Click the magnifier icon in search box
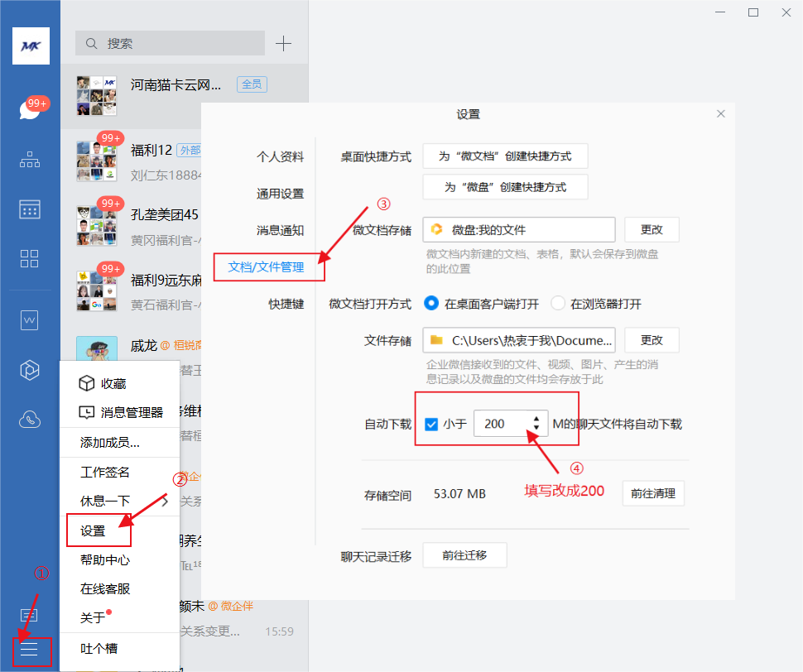 click(91, 44)
